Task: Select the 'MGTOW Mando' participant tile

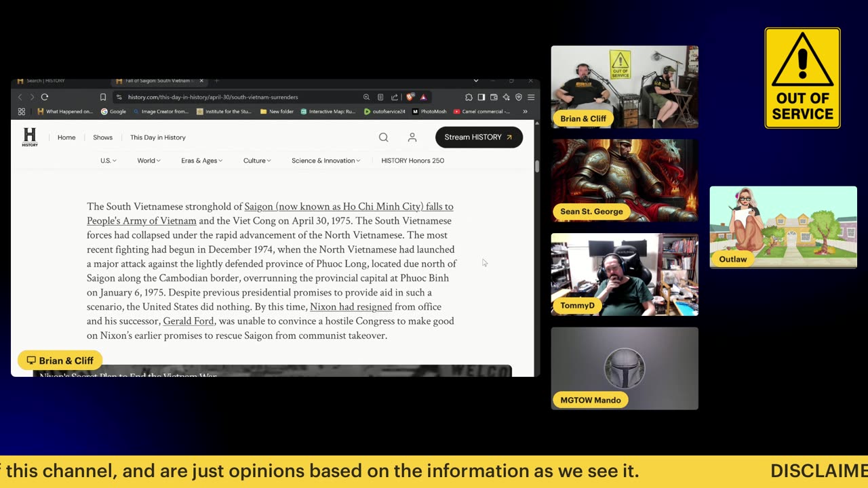Action: pyautogui.click(x=625, y=369)
